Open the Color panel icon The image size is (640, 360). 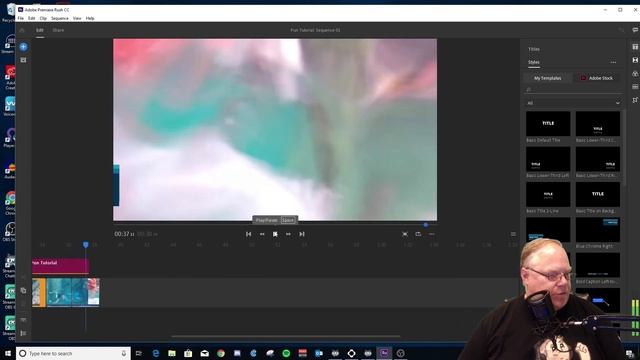tap(635, 74)
